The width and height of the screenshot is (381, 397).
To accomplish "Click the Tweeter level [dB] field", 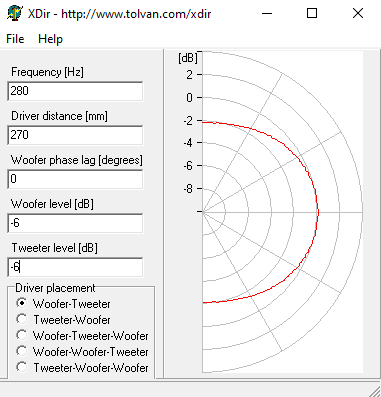I will (x=75, y=267).
